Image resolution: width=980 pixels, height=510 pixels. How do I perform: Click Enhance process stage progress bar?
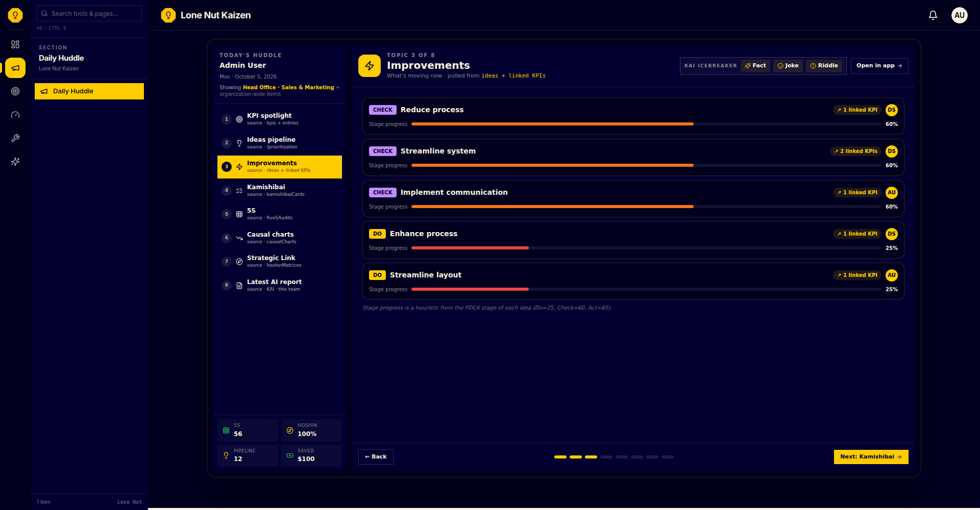[646, 248]
